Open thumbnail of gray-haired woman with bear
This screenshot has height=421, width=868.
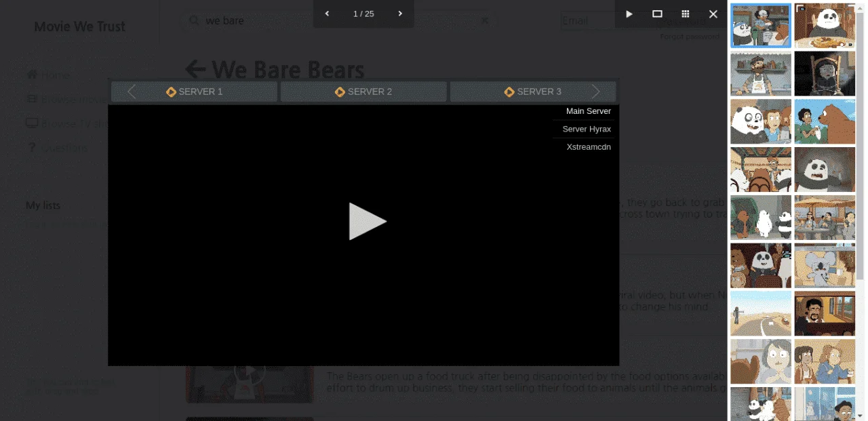pos(761,362)
